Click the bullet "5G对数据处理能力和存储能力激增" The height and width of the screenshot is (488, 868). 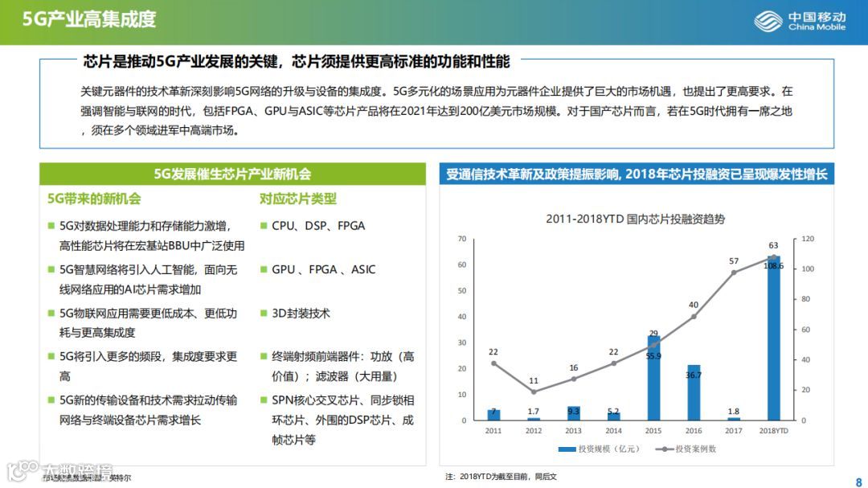tap(152, 236)
